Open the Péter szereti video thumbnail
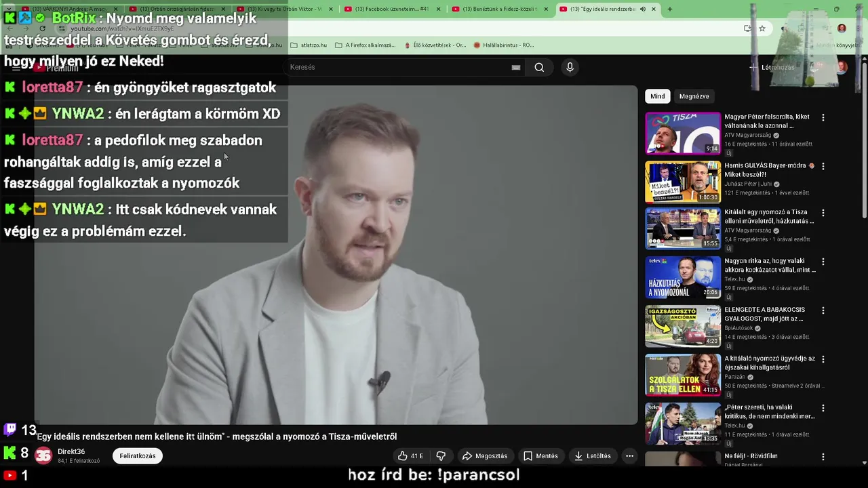Image resolution: width=868 pixels, height=488 pixels. [683, 424]
